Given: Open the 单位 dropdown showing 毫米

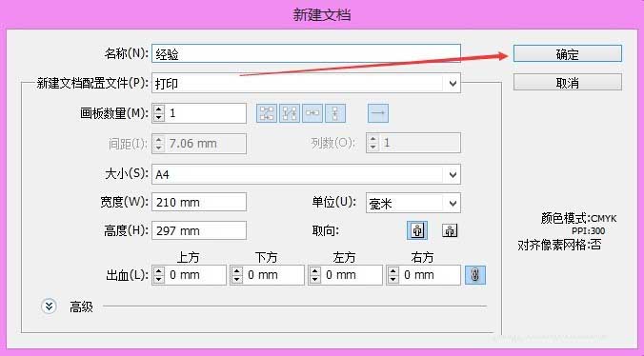Looking at the screenshot, I should point(413,203).
